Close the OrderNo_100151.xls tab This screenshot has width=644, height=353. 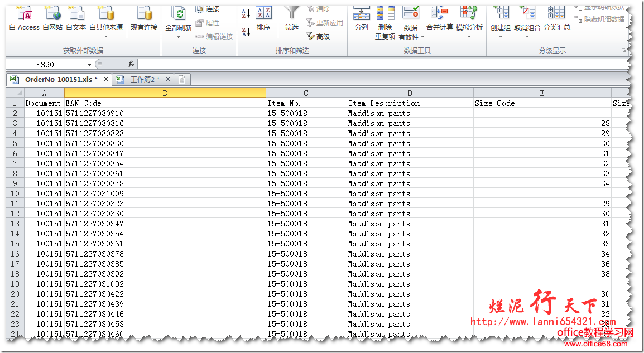[x=106, y=79]
